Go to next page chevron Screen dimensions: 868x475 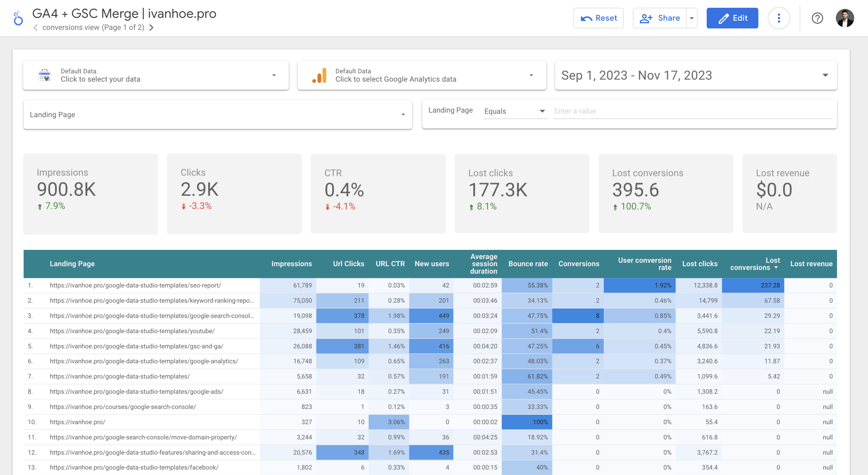click(152, 28)
